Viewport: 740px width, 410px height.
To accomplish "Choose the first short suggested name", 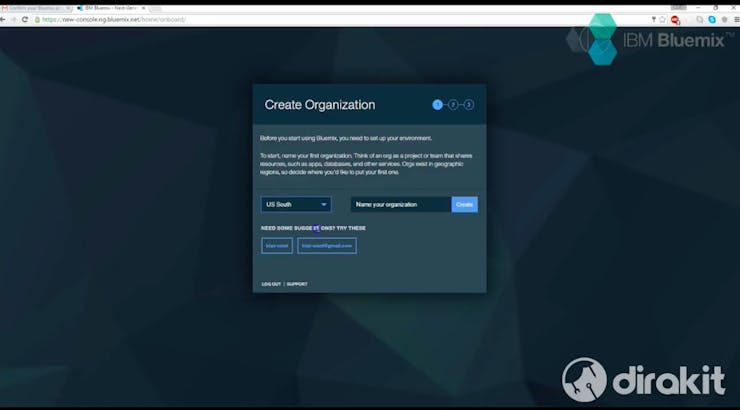I will pyautogui.click(x=277, y=245).
